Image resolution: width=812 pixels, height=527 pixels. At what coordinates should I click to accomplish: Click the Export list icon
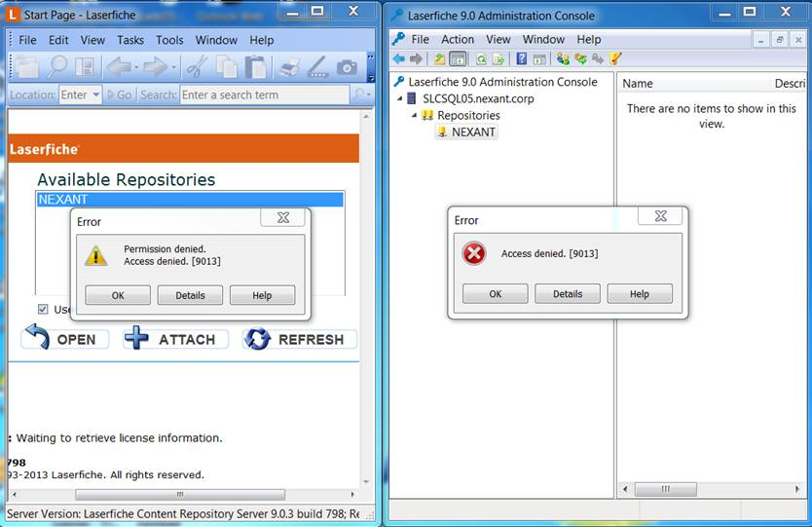(x=498, y=59)
